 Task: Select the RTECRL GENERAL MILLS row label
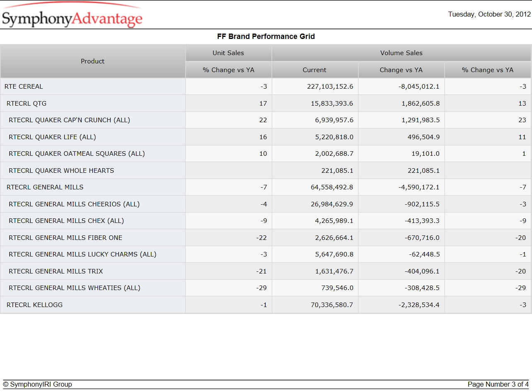pyautogui.click(x=45, y=187)
